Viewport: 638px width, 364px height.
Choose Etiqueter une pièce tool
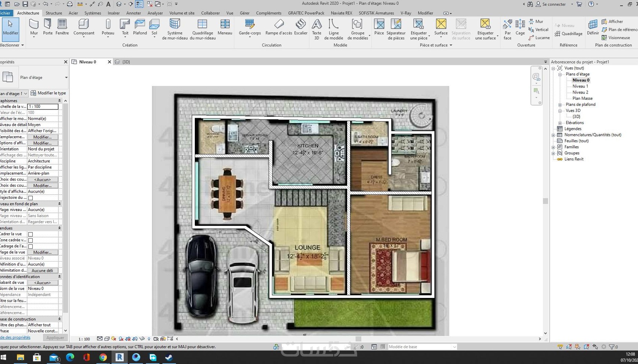pyautogui.click(x=418, y=29)
